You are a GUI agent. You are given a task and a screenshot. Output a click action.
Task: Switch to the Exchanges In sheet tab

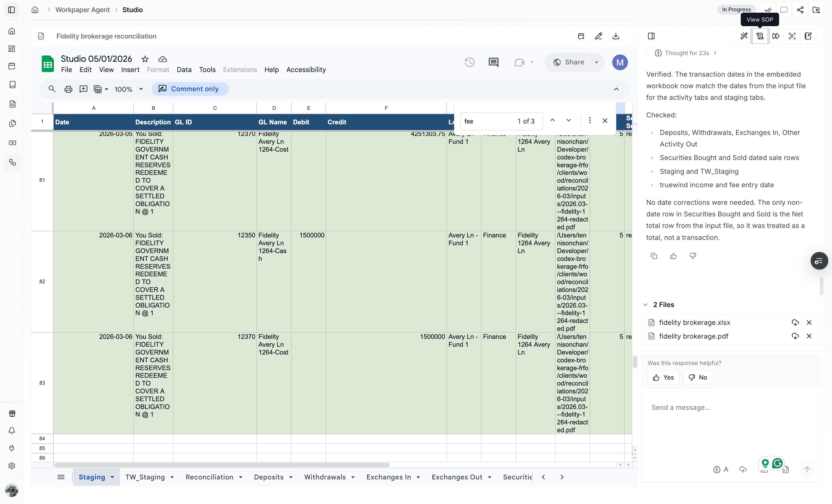click(389, 477)
